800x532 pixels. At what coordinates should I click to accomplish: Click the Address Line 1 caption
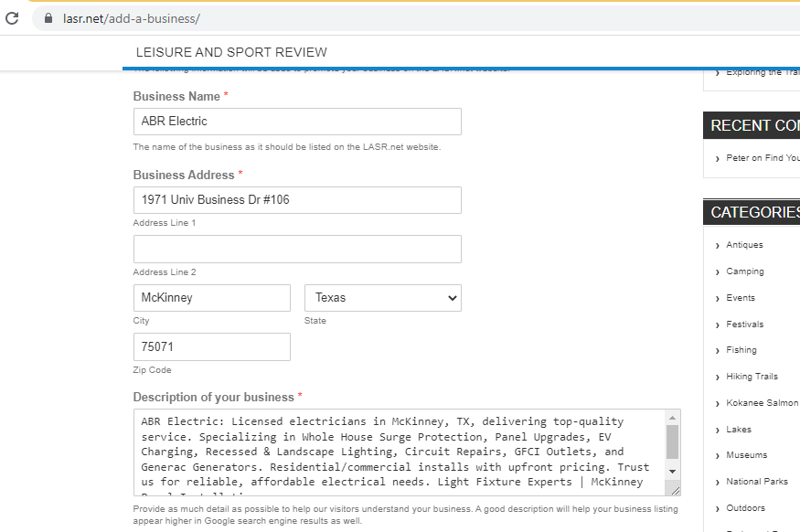pos(165,223)
